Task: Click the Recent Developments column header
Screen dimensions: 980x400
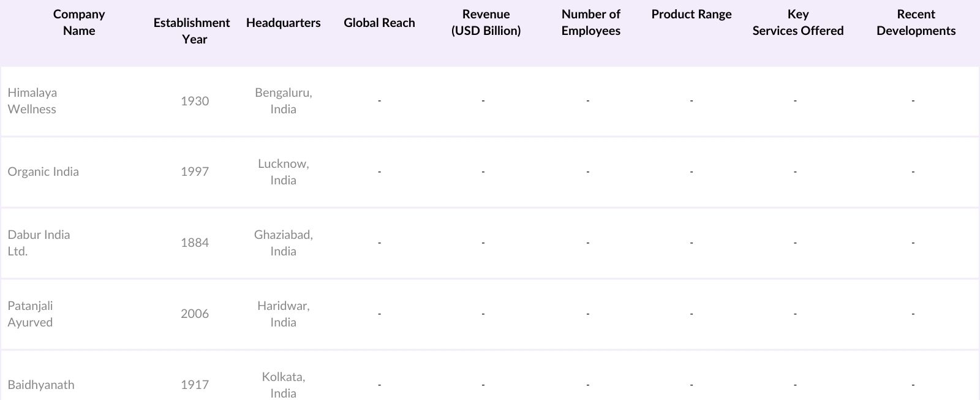Action: pos(916,23)
